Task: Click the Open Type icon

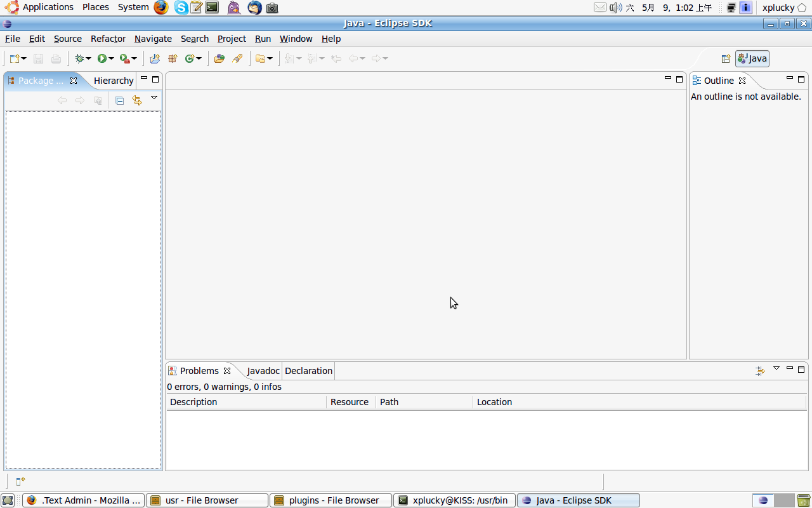Action: point(219,58)
